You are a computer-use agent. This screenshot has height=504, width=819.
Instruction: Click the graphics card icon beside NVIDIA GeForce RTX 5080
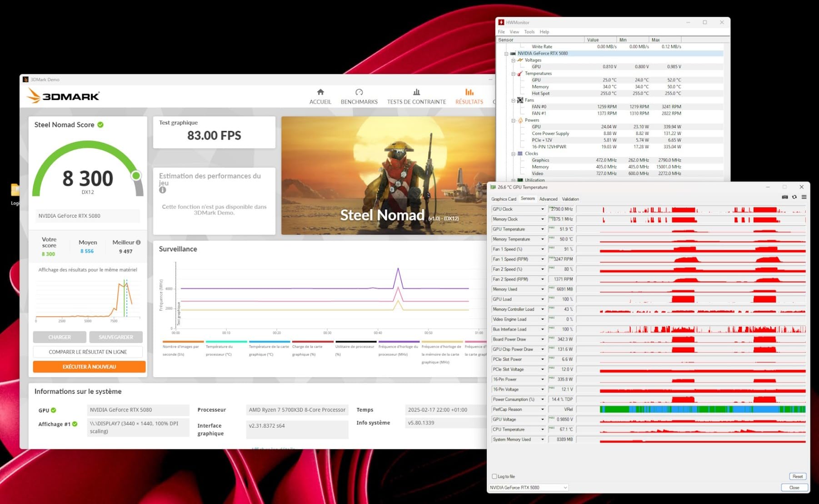[x=513, y=54]
